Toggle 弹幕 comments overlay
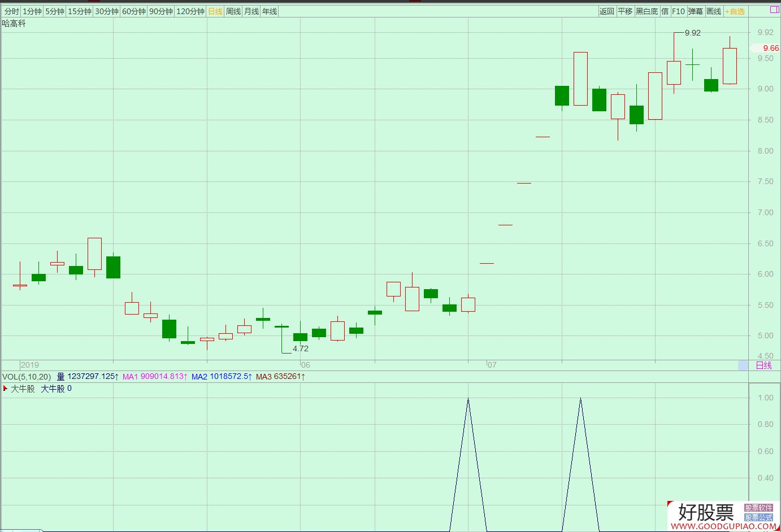The image size is (781, 532). 695,11
